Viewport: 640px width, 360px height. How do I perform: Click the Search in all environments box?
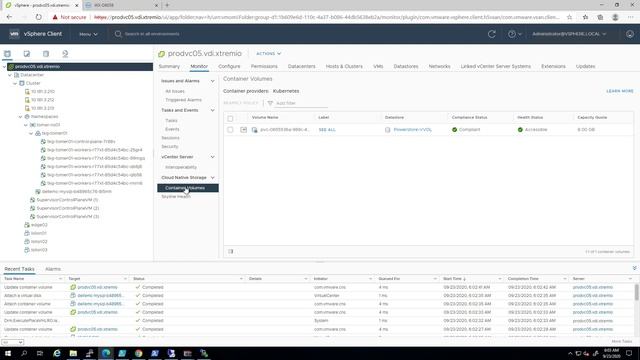tap(152, 34)
